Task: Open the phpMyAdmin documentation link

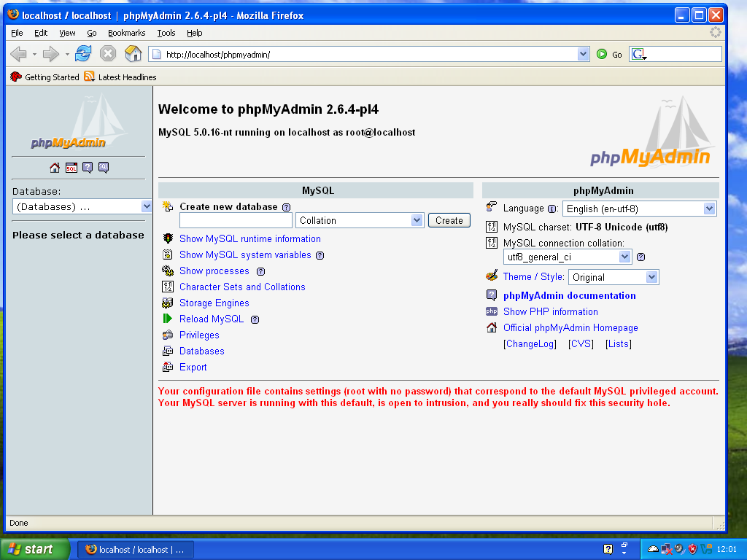Action: [x=569, y=295]
